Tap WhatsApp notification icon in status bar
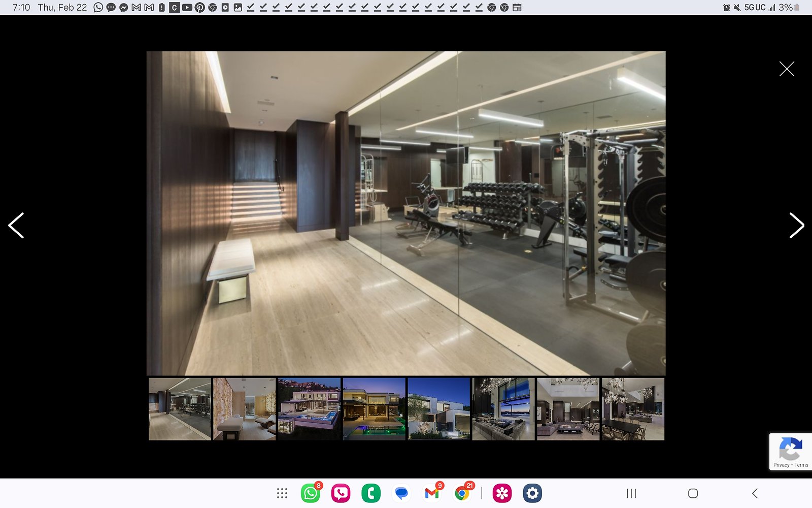 (98, 7)
